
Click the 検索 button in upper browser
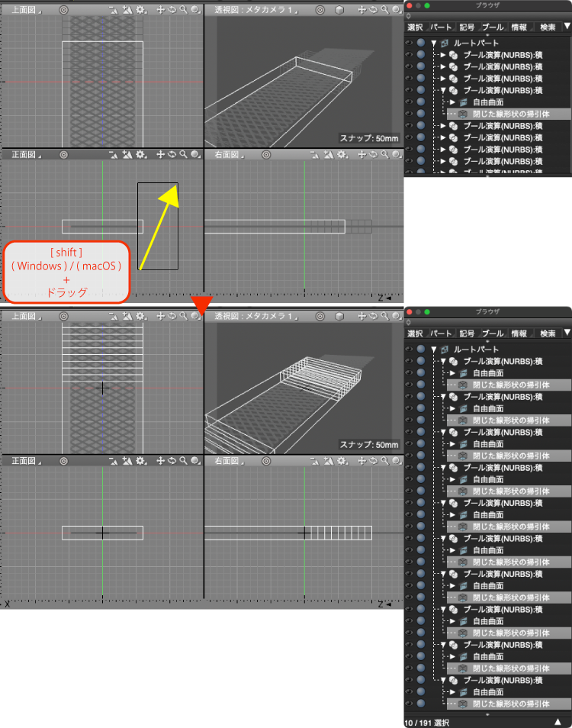(x=548, y=27)
